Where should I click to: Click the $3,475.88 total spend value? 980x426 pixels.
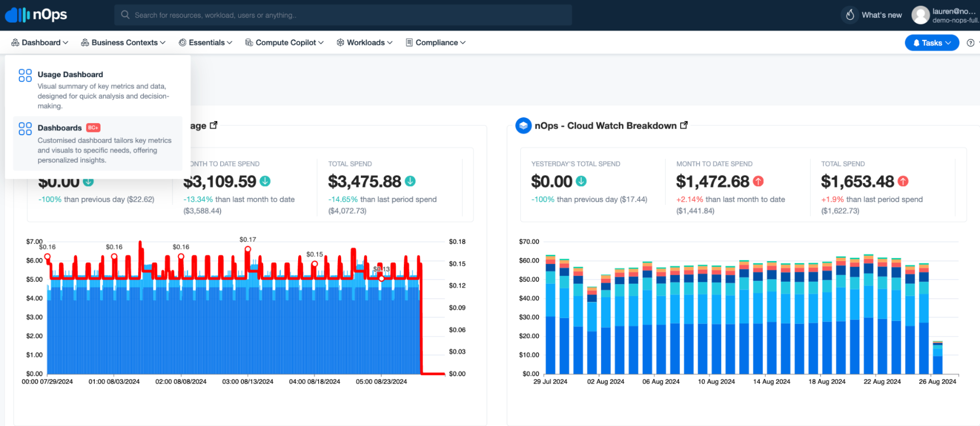(365, 182)
